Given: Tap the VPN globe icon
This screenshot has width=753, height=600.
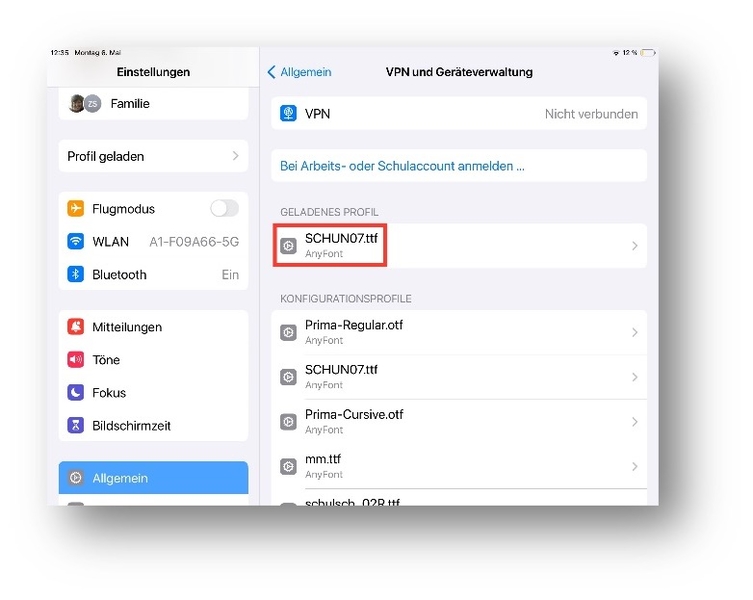Looking at the screenshot, I should click(x=288, y=114).
